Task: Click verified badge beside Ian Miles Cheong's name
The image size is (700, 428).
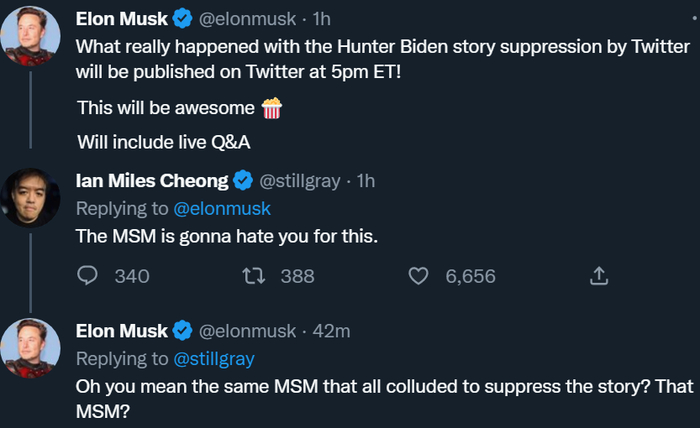Action: (x=242, y=181)
